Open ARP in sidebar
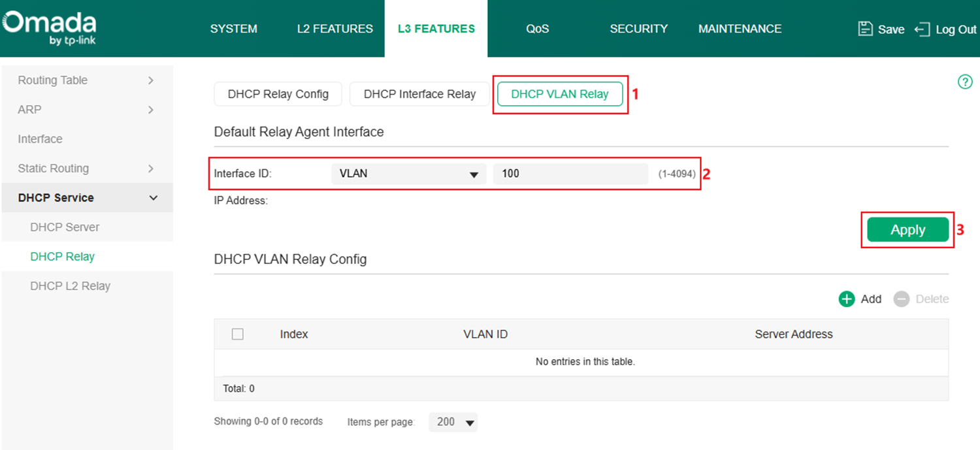This screenshot has width=980, height=450. pos(29,110)
